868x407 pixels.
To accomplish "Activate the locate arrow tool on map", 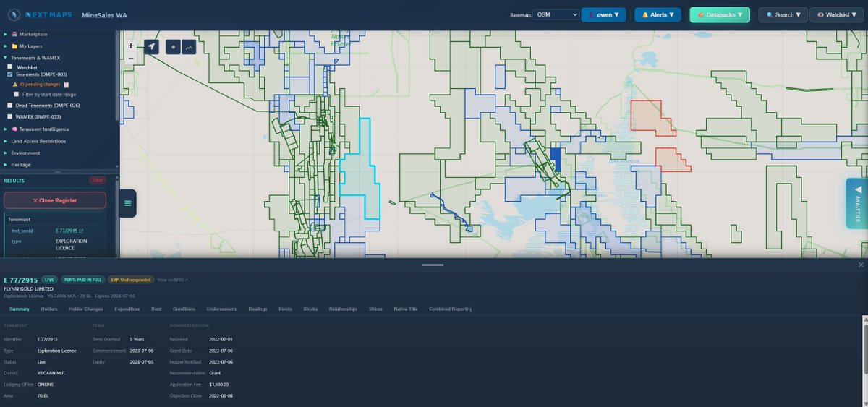I will coord(151,47).
